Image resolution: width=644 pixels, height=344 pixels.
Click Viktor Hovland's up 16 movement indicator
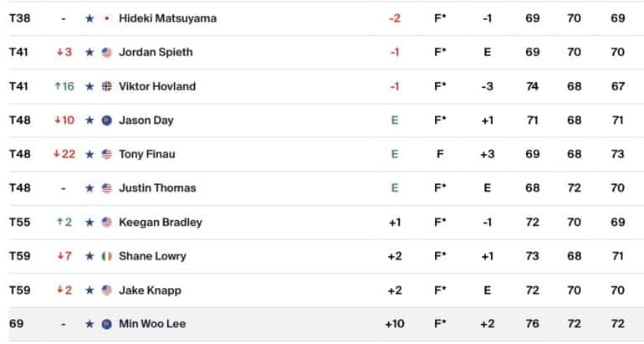pyautogui.click(x=64, y=86)
